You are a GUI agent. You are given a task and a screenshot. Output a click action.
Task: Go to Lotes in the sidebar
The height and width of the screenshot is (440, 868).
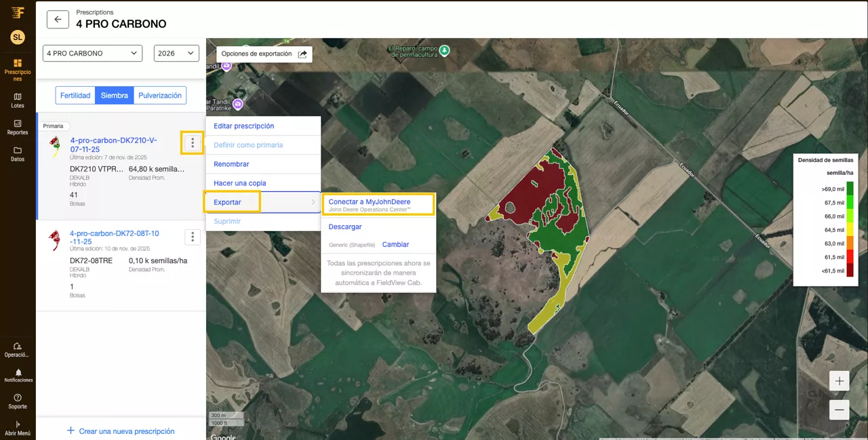tap(18, 100)
